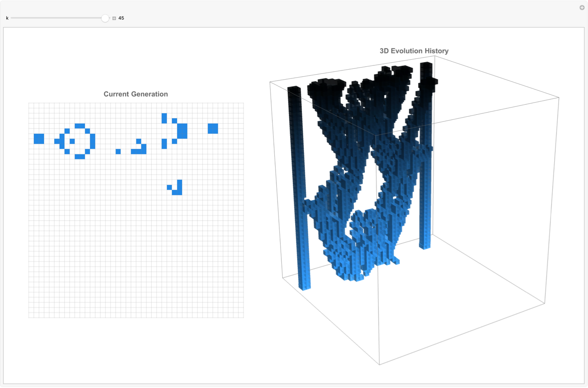Select the Current Generation title
The width and height of the screenshot is (588, 388).
(136, 94)
